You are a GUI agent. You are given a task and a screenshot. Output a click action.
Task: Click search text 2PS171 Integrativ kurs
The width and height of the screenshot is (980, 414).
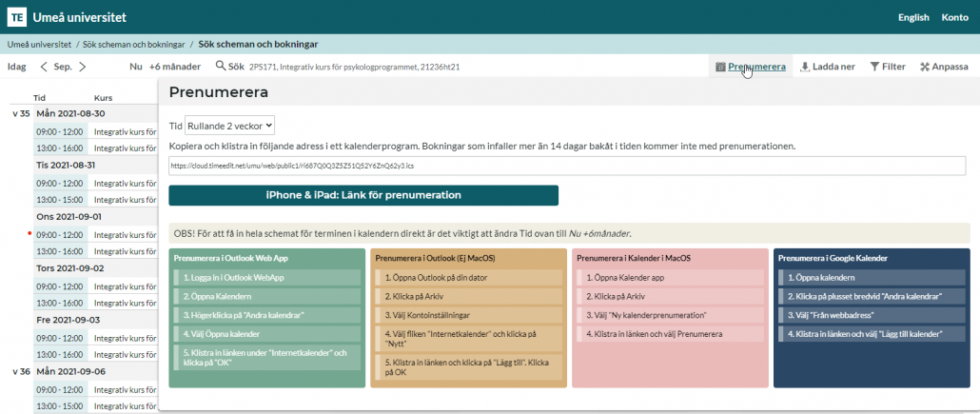(354, 67)
